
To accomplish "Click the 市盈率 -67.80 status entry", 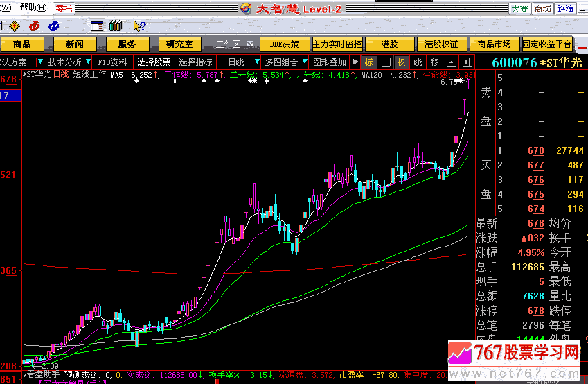I will click(x=368, y=375).
